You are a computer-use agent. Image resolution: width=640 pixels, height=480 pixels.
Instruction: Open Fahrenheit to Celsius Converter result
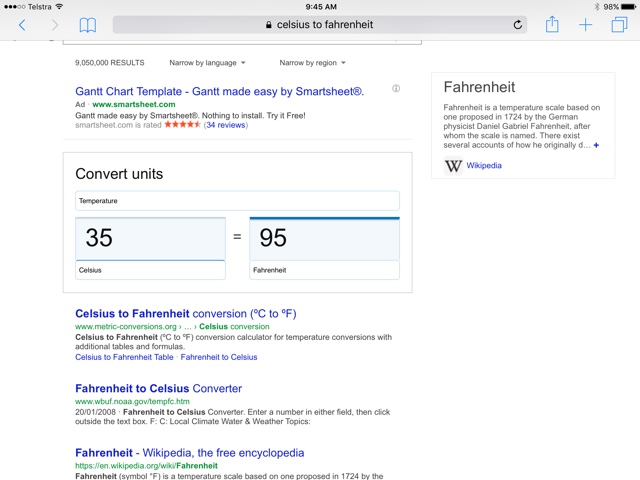(x=158, y=388)
